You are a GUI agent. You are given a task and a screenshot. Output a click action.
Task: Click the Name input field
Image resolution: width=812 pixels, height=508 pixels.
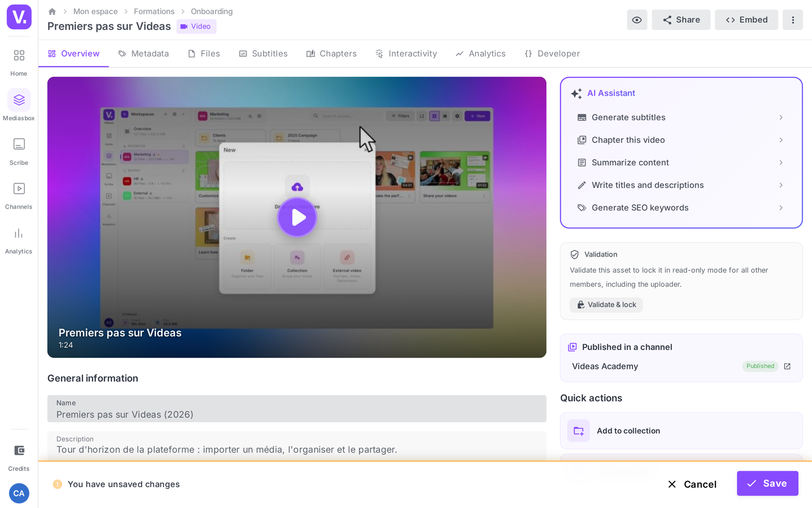coord(297,409)
